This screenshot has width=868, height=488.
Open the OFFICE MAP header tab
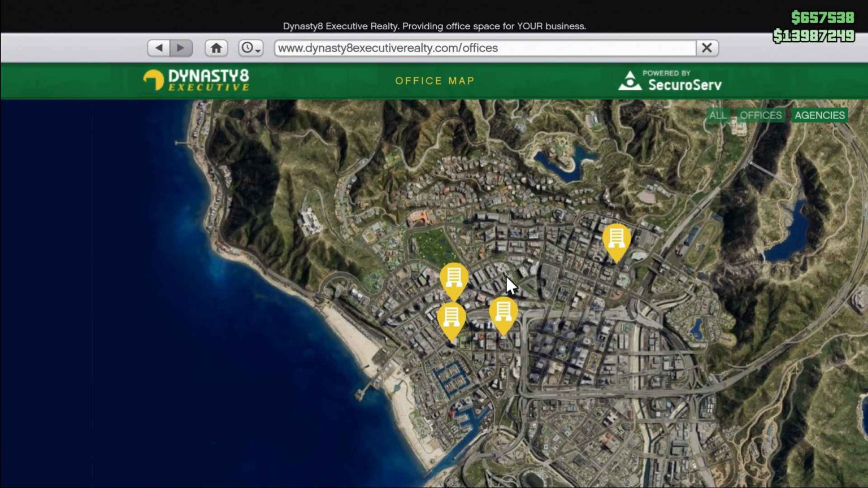pos(435,81)
